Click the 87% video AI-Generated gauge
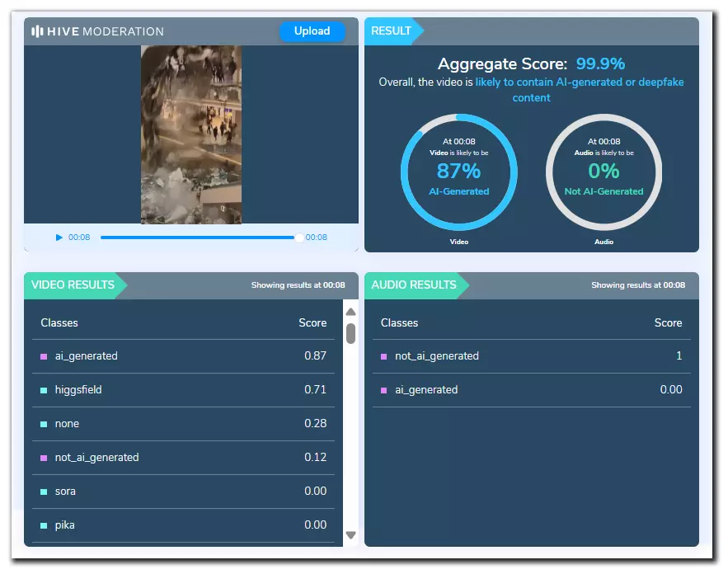 [459, 172]
